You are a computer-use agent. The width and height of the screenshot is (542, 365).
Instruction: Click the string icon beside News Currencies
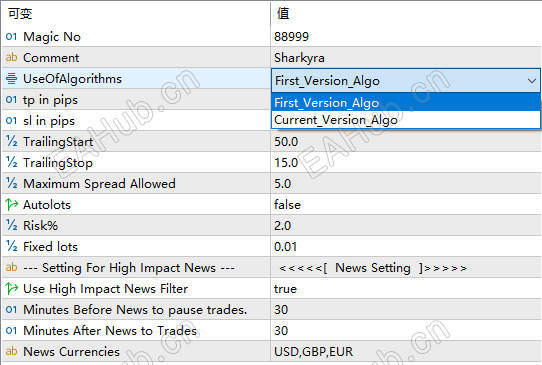(x=11, y=351)
